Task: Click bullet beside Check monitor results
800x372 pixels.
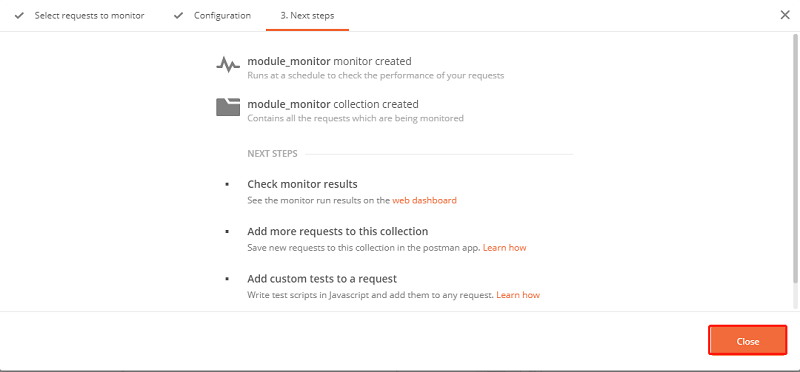Action: point(227,184)
